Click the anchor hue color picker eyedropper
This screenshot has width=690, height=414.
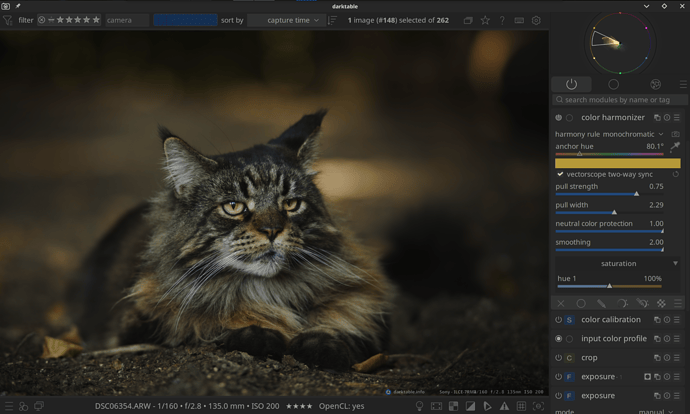(x=675, y=146)
